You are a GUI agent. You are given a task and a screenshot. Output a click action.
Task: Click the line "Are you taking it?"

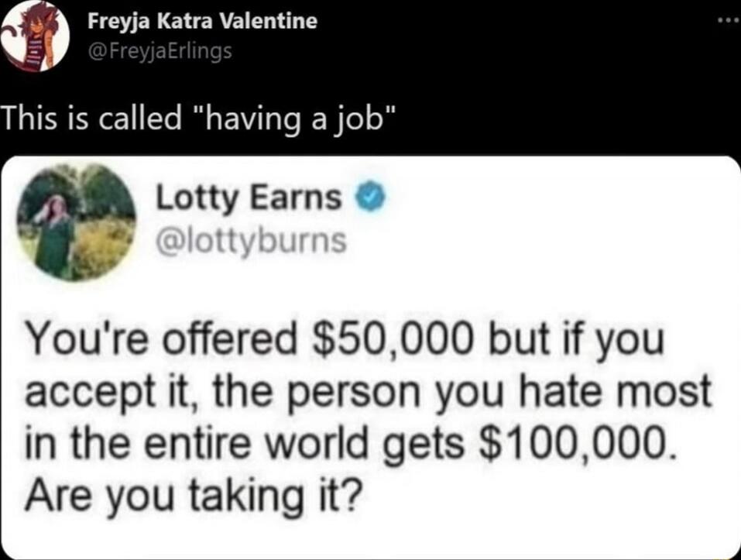click(192, 496)
